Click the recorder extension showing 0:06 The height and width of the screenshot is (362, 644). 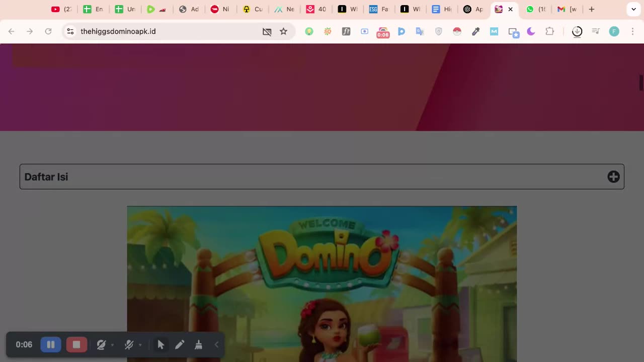pyautogui.click(x=383, y=32)
